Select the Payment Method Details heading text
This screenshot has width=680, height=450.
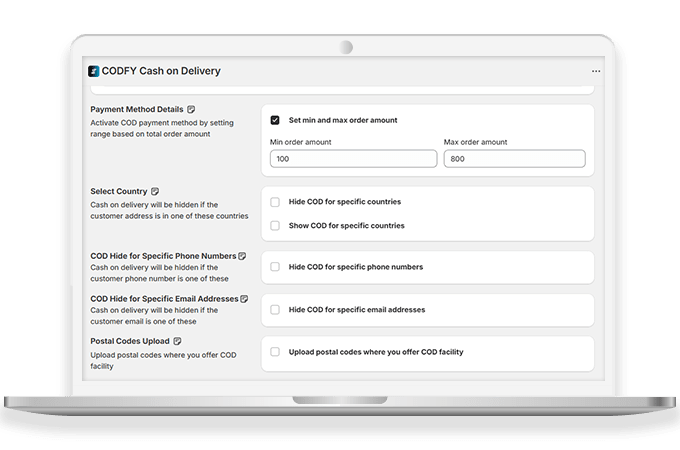click(137, 109)
